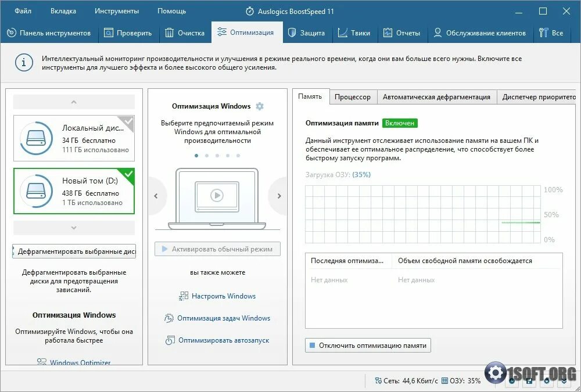Click Нет данных under Объем свободной памяти column
Screen dimensions: 581x392
(x=416, y=280)
